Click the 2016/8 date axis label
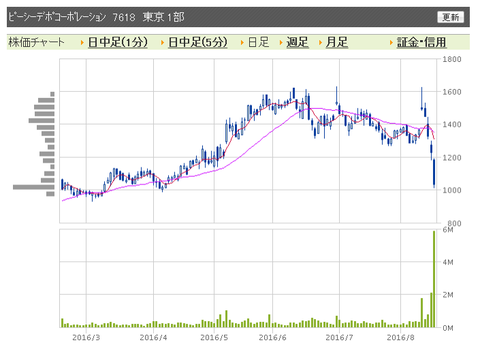The width and height of the screenshot is (480, 364). point(400,338)
